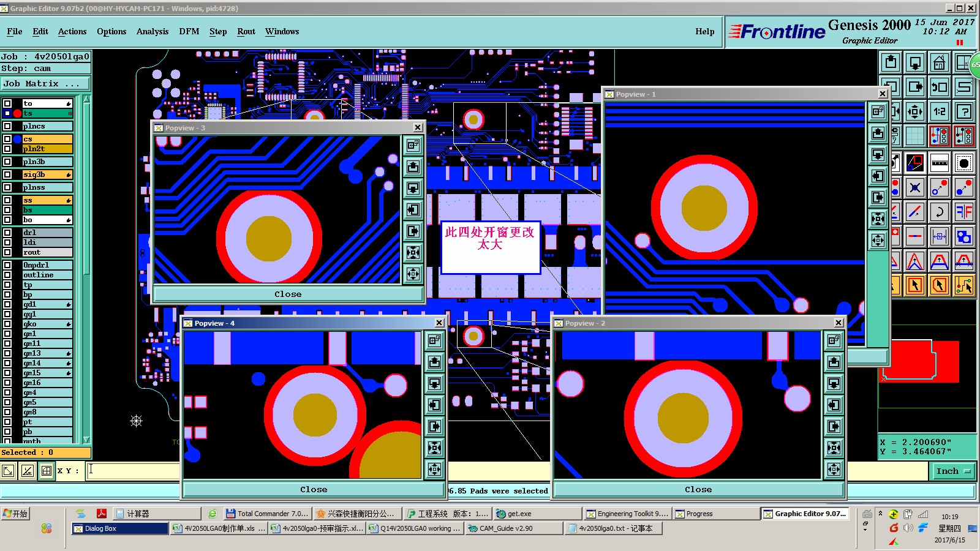Click the four-way pan icon in main toolbar
This screenshot has width=980, height=551.
click(x=915, y=111)
